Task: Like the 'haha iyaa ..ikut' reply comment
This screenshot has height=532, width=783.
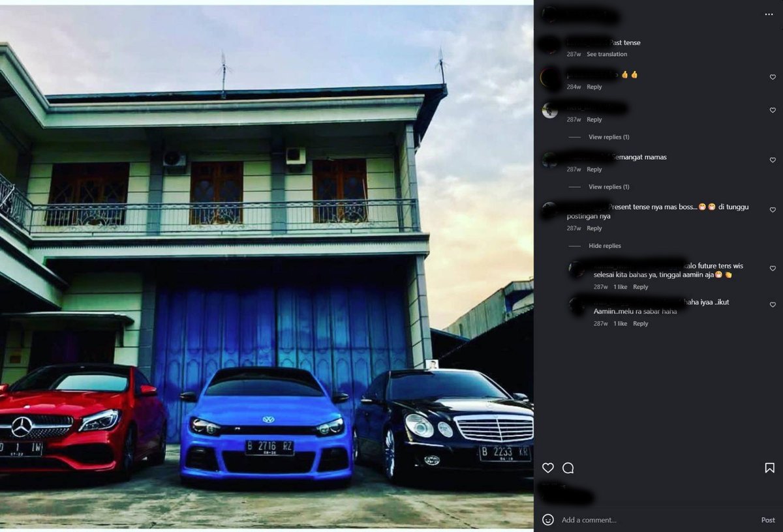Action: click(773, 304)
